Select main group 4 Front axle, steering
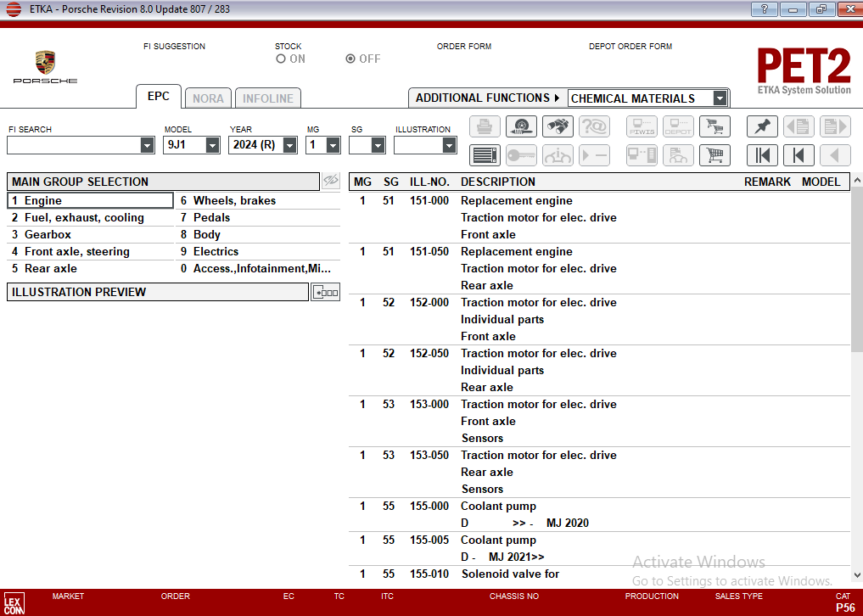This screenshot has width=863, height=616. (90, 251)
